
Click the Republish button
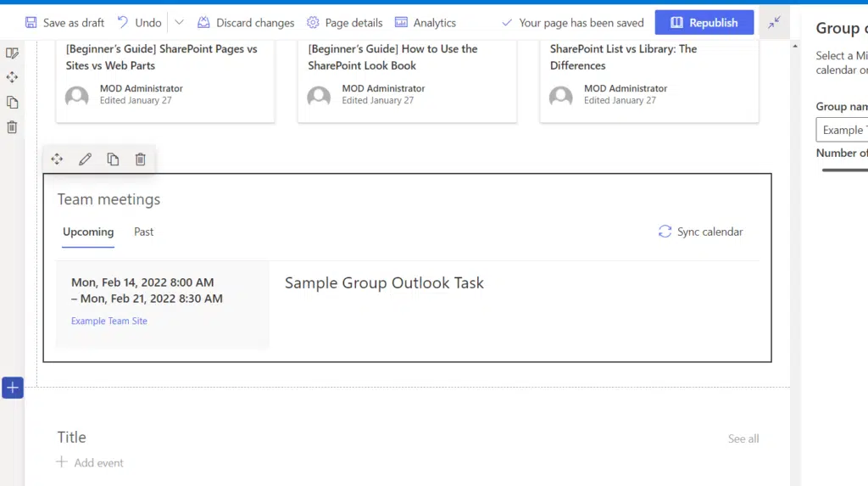tap(704, 23)
